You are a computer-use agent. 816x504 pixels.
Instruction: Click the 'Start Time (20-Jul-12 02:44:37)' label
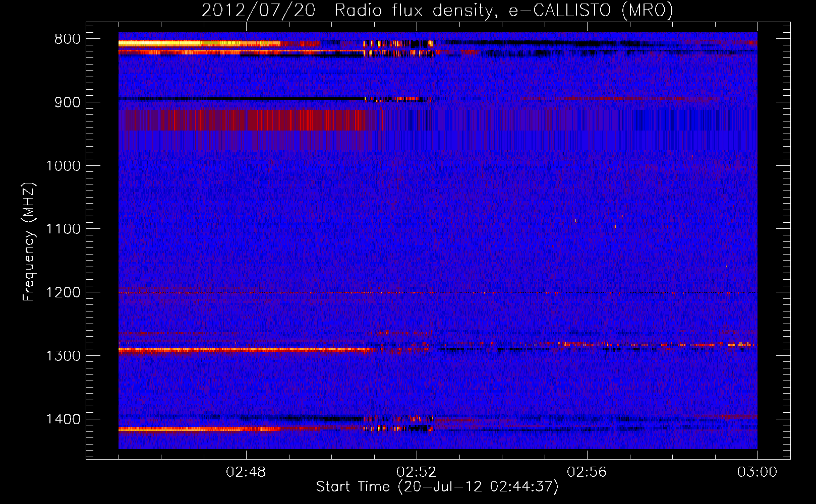[x=437, y=487]
